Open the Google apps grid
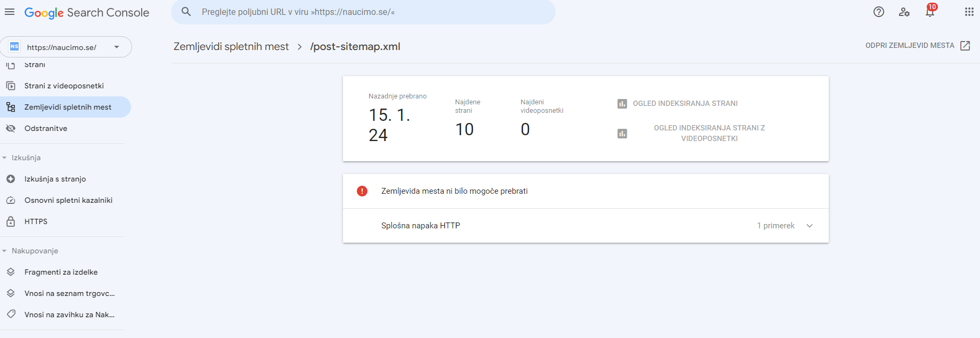This screenshot has height=338, width=980. pos(969,12)
